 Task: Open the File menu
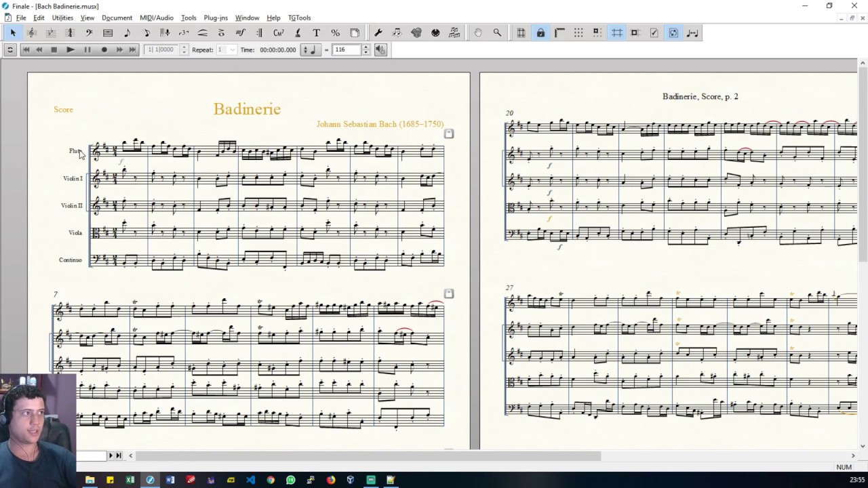[21, 18]
